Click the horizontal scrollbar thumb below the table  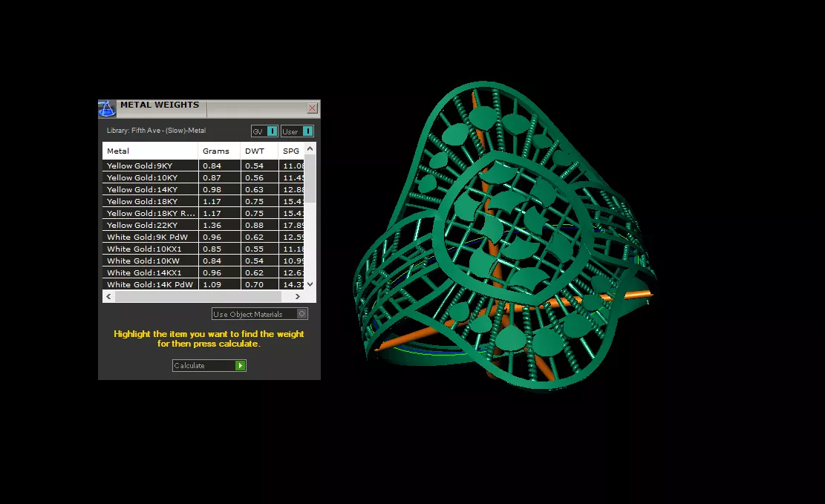(198, 296)
